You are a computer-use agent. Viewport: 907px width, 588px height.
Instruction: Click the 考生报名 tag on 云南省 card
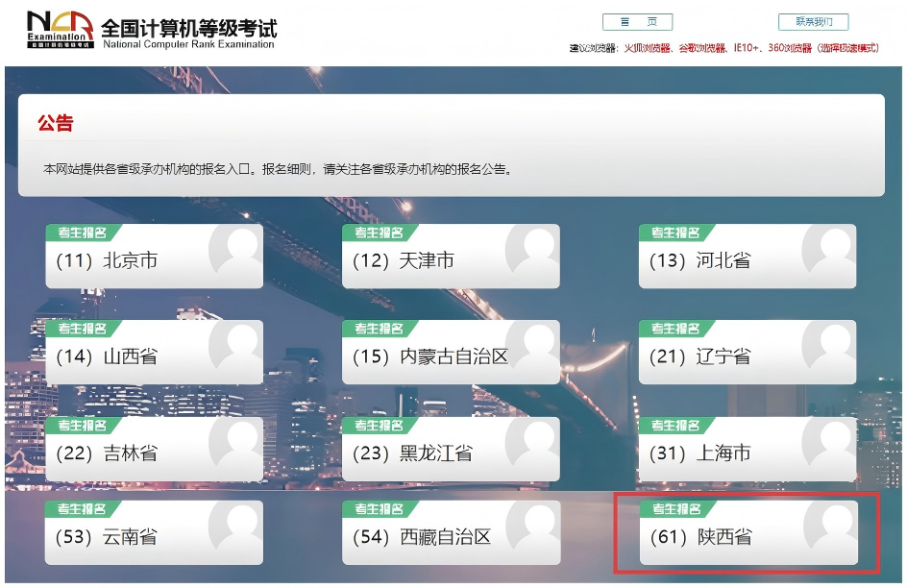83,510
